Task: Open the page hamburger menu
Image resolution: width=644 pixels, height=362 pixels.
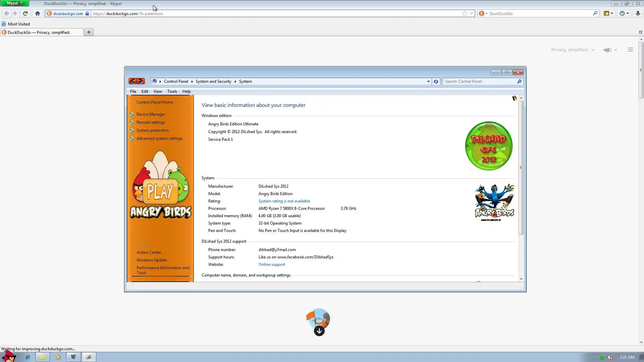Action: [x=630, y=50]
